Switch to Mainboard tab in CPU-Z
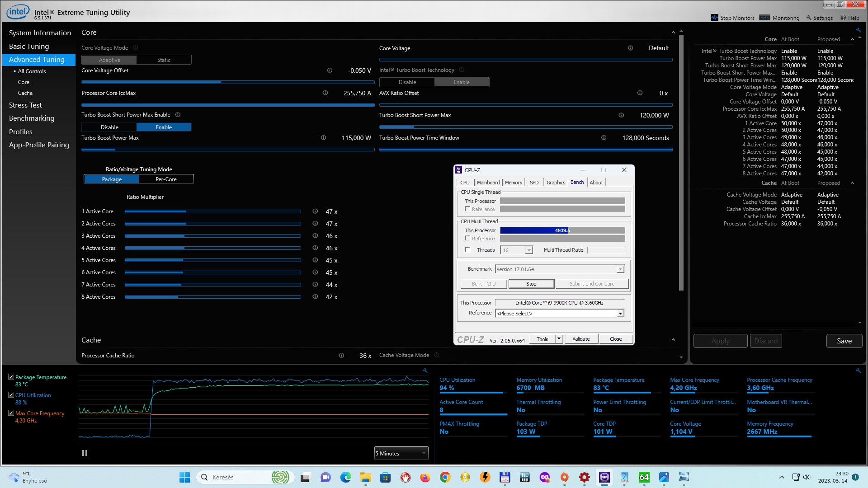The image size is (868, 488). pyautogui.click(x=488, y=183)
